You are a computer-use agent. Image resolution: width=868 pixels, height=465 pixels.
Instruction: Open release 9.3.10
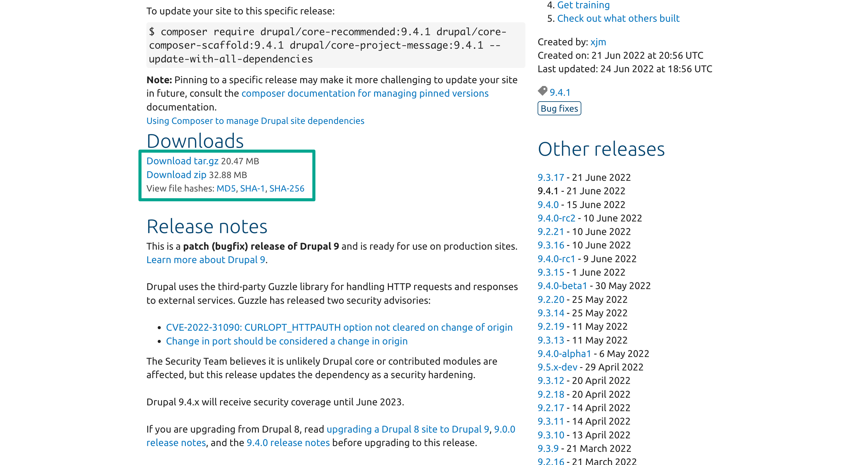pos(551,435)
